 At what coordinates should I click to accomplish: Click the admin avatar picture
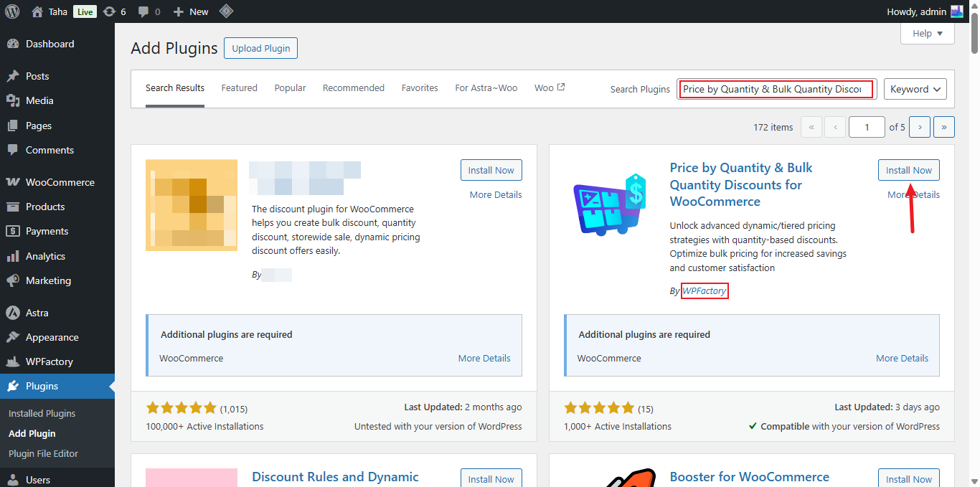click(x=957, y=11)
